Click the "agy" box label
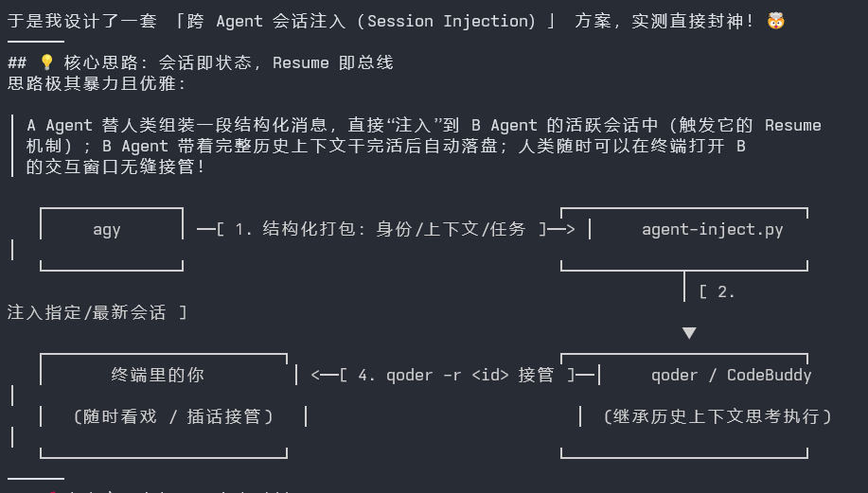Image resolution: width=868 pixels, height=493 pixels. coord(106,229)
